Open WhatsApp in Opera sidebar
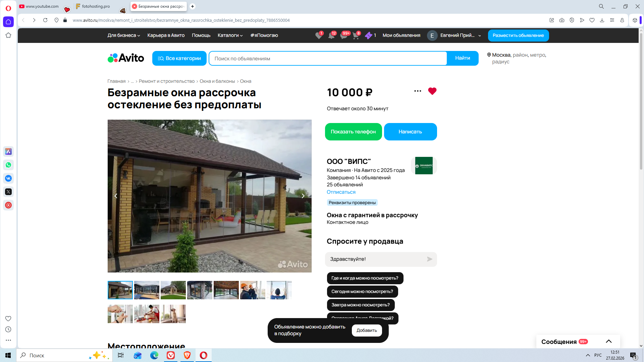The height and width of the screenshot is (362, 644). click(8, 165)
